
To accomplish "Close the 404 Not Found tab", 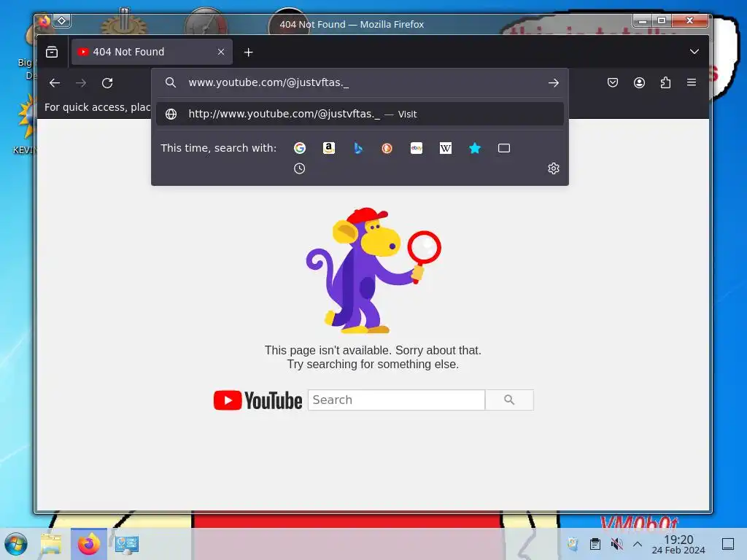I will [x=221, y=52].
